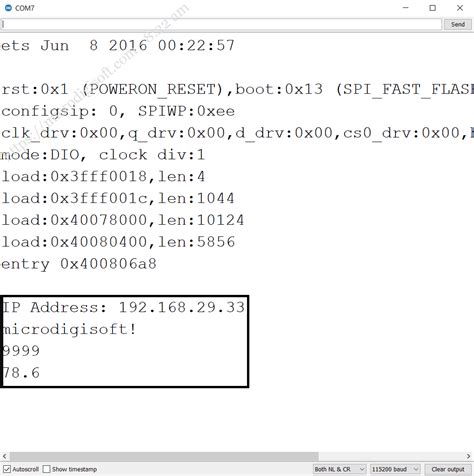Click the horizontal scrollbar left arrow

[x=4, y=456]
